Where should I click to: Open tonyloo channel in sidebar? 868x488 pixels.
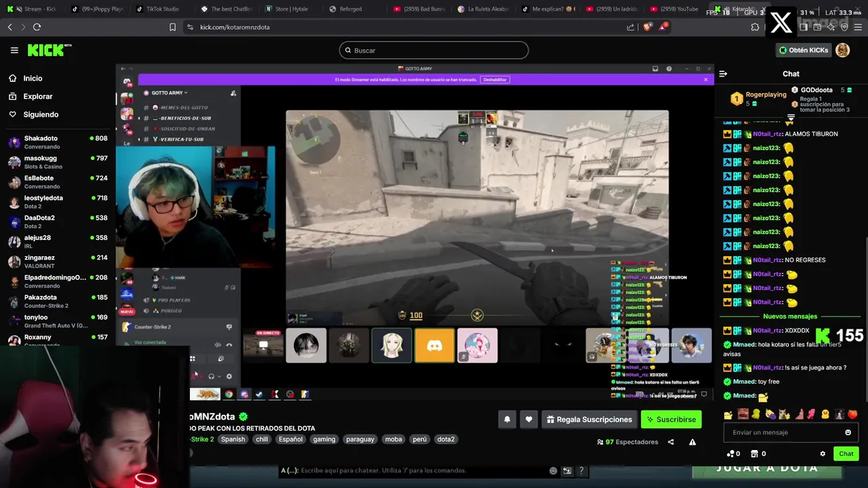coord(58,321)
